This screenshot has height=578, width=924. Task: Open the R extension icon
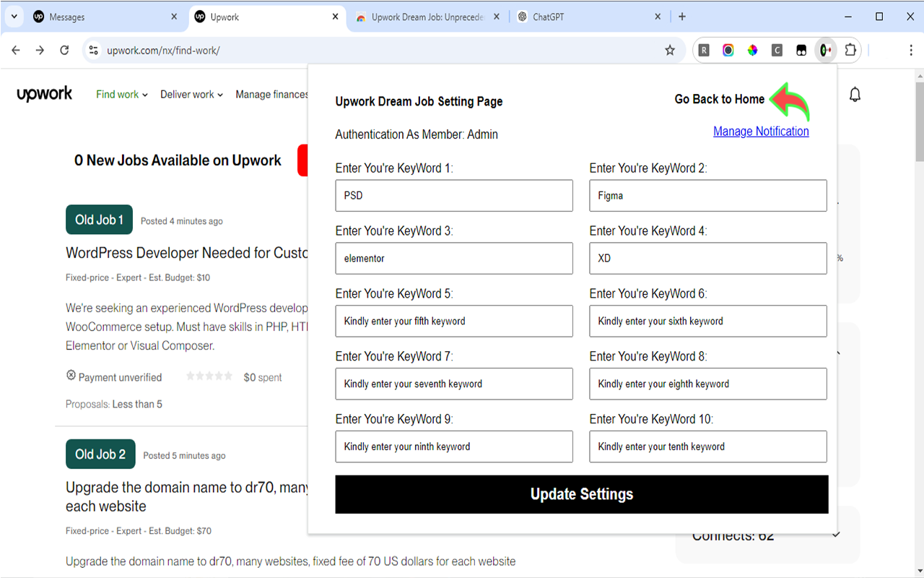(x=704, y=50)
